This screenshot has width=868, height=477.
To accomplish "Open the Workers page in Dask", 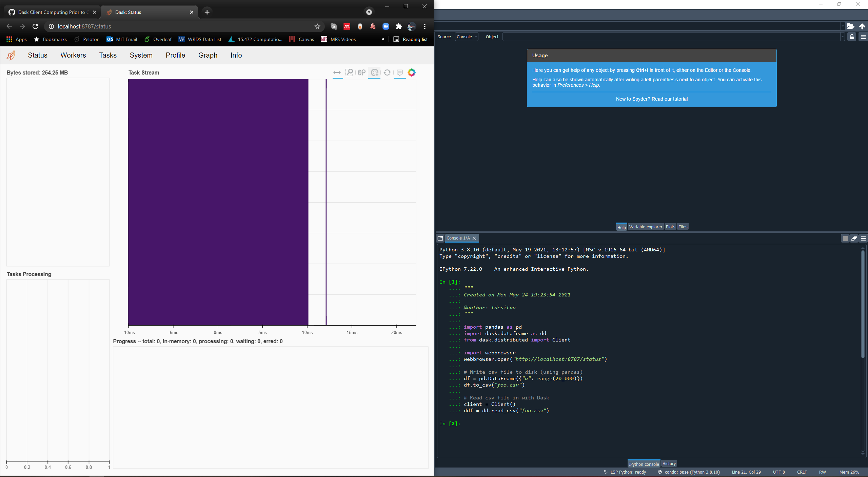I will pos(73,55).
